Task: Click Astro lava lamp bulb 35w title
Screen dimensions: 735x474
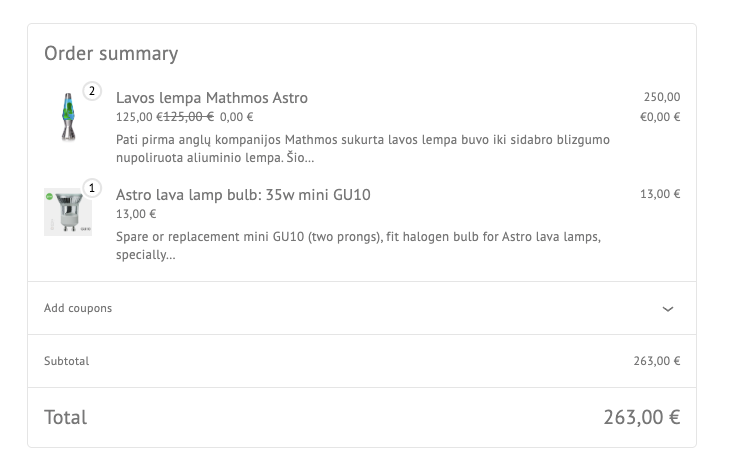Action: 243,194
